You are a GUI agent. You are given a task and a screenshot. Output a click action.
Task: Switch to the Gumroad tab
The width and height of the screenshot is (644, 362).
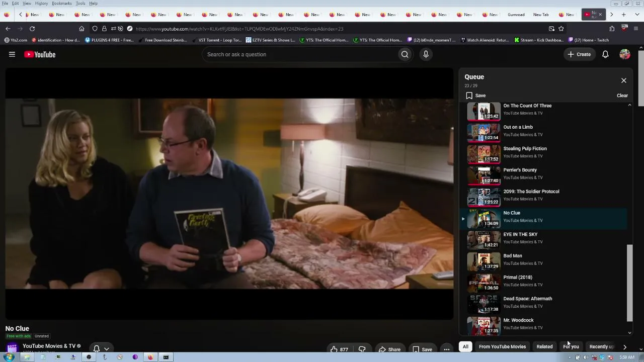click(516, 15)
